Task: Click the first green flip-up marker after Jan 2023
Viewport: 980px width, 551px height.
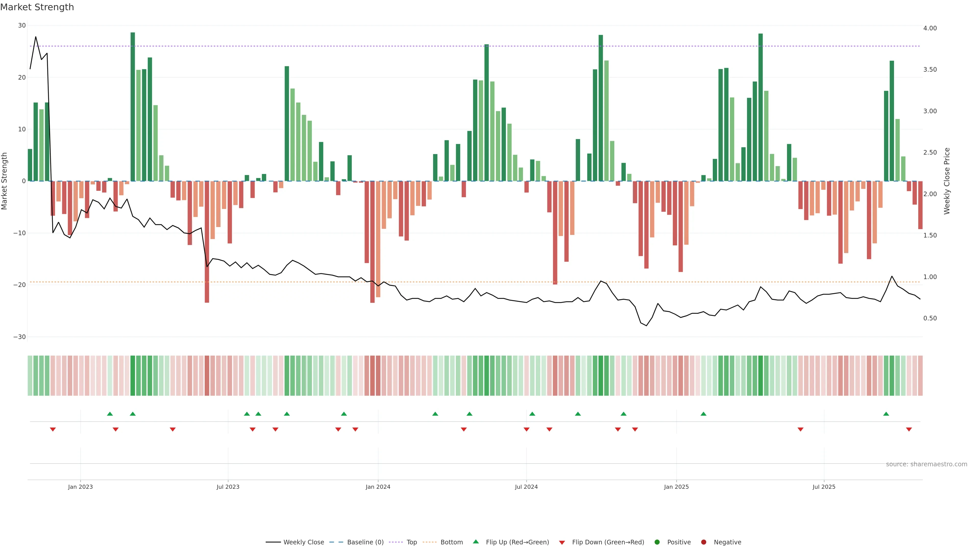Action: [x=110, y=414]
